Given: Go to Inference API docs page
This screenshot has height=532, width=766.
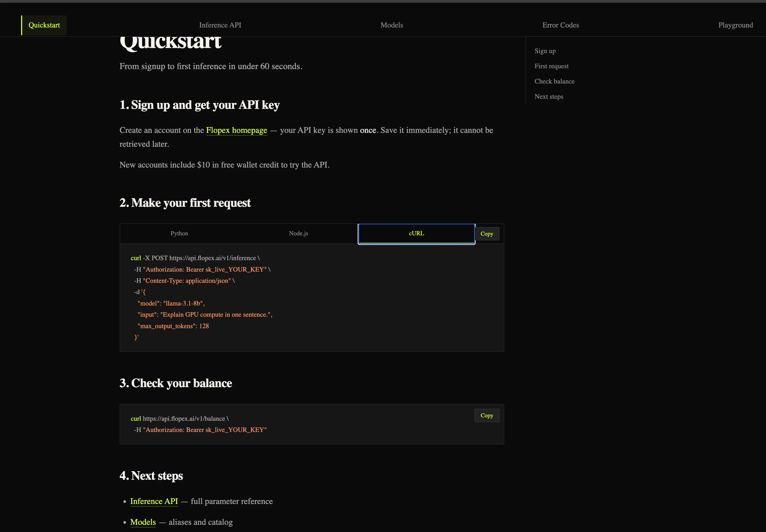Looking at the screenshot, I should coord(220,25).
